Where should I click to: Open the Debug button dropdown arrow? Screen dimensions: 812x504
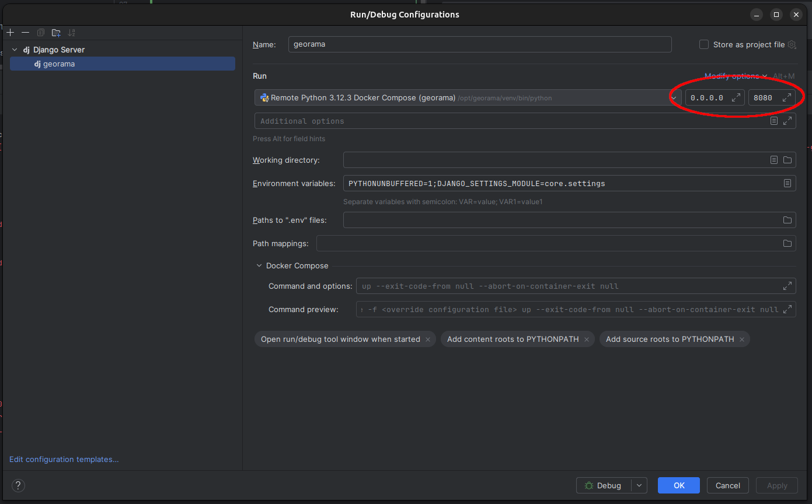pyautogui.click(x=639, y=485)
